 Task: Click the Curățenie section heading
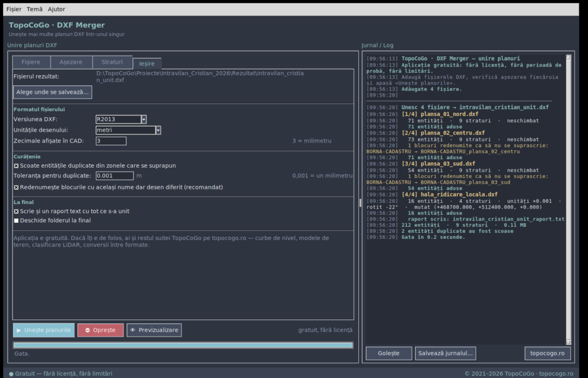(27, 156)
